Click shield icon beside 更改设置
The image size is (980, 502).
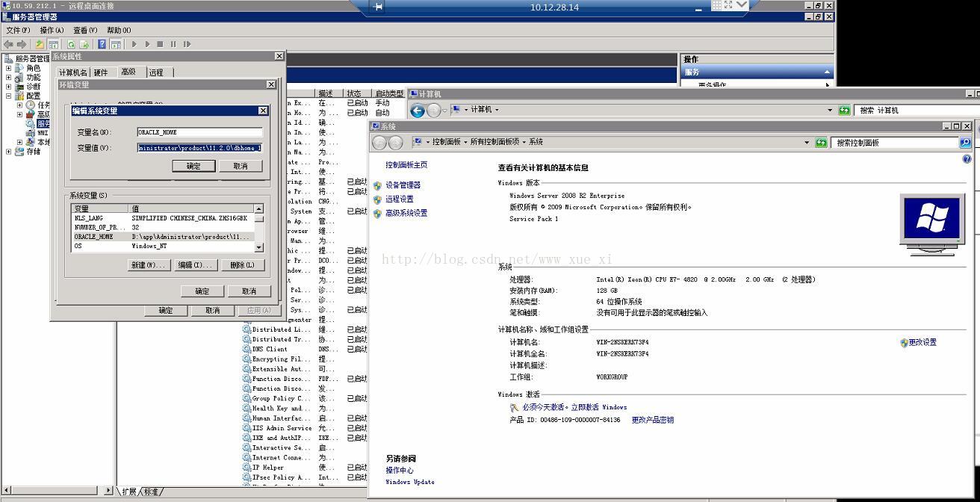coord(904,343)
